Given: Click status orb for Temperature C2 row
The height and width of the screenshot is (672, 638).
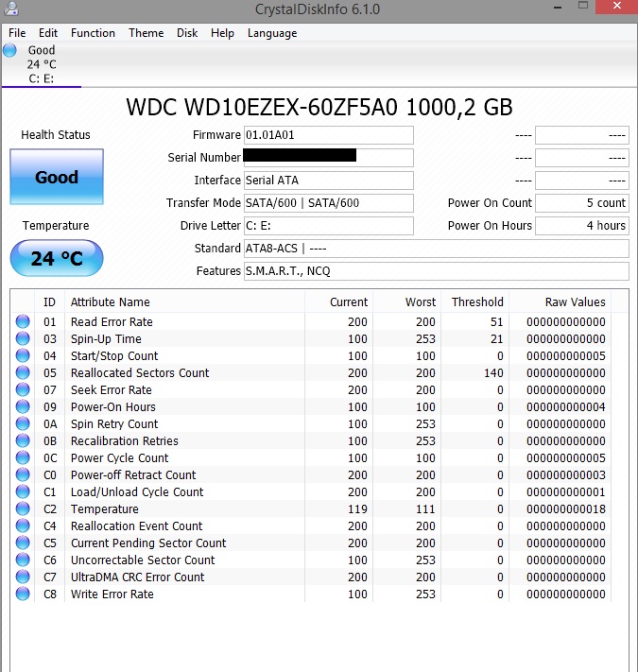Looking at the screenshot, I should pyautogui.click(x=23, y=508).
